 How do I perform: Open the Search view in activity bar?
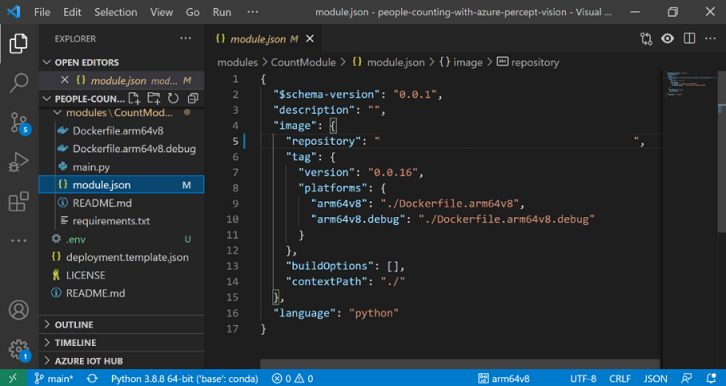19,83
